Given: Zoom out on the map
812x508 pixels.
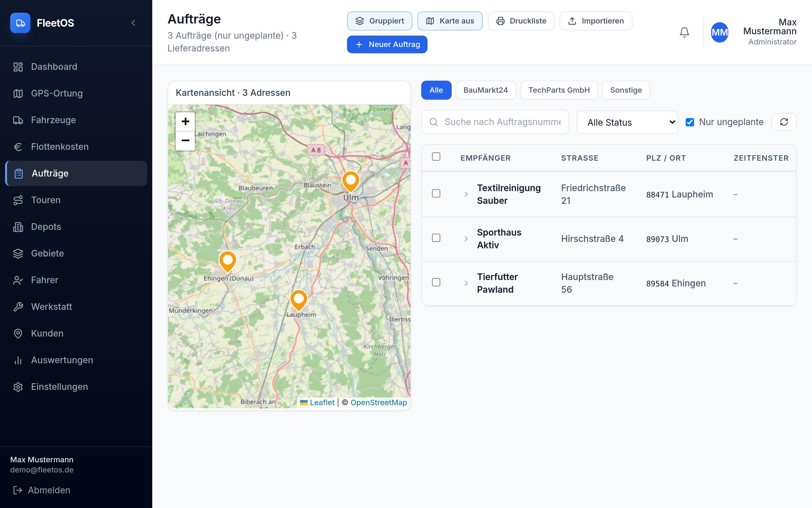Looking at the screenshot, I should click(185, 140).
